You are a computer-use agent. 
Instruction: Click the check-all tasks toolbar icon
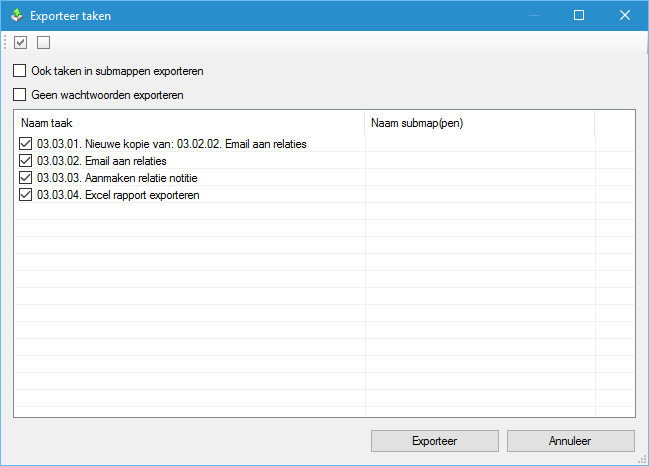coord(21,42)
